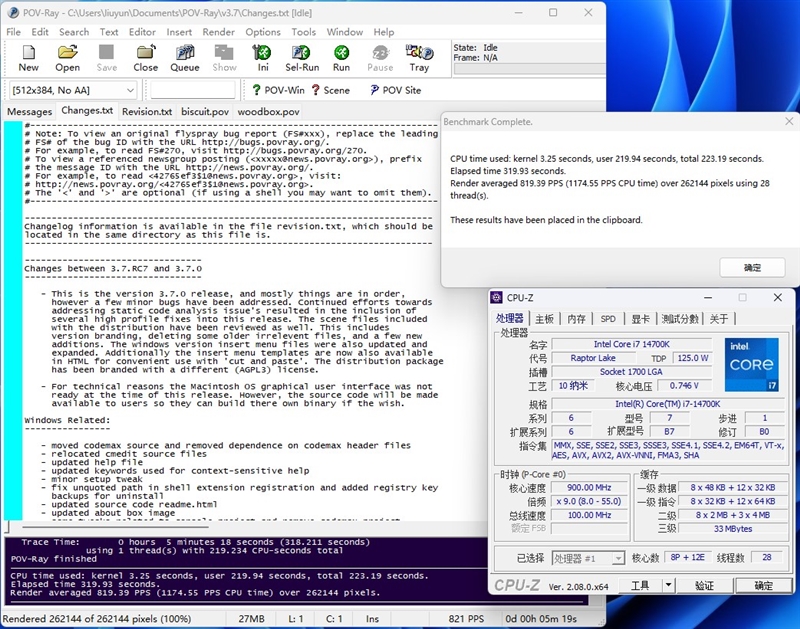This screenshot has height=629, width=800.
Task: Confirm Benchmark Complete dialog with 确定
Action: tap(752, 267)
